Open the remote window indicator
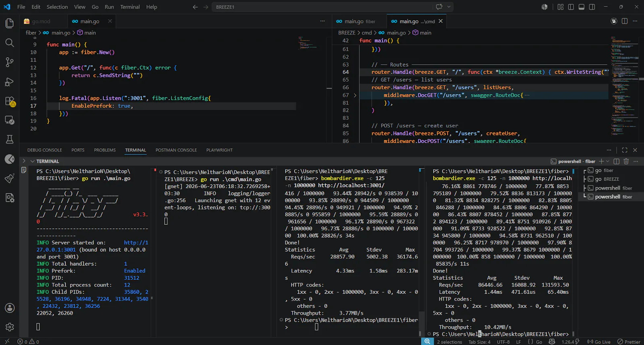This screenshot has height=345, width=644. point(7,341)
